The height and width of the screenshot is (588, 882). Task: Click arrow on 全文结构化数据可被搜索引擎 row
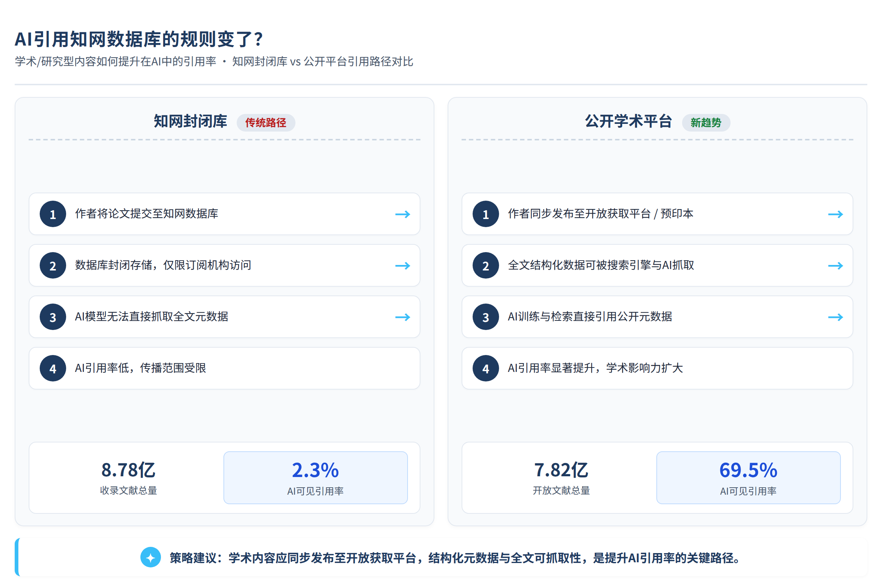click(x=835, y=265)
